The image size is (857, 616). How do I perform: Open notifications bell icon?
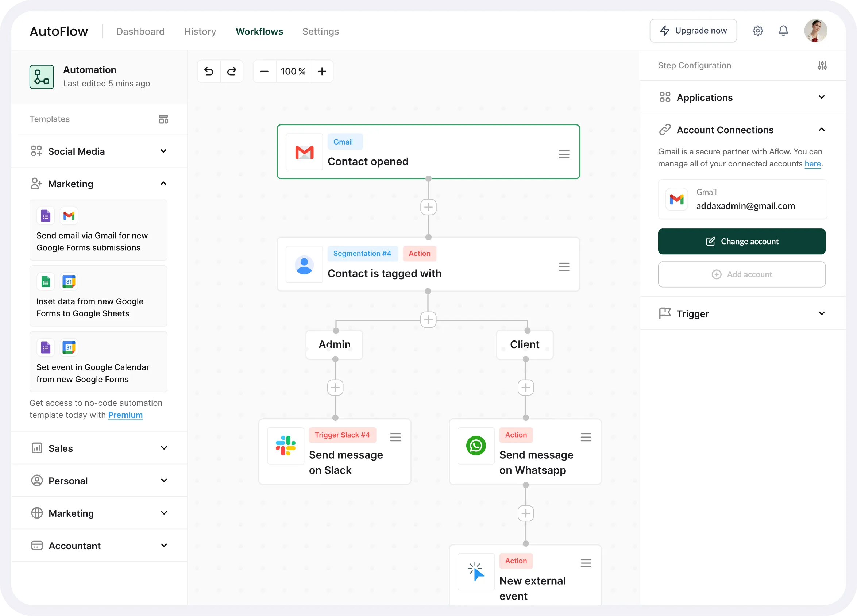pos(783,31)
